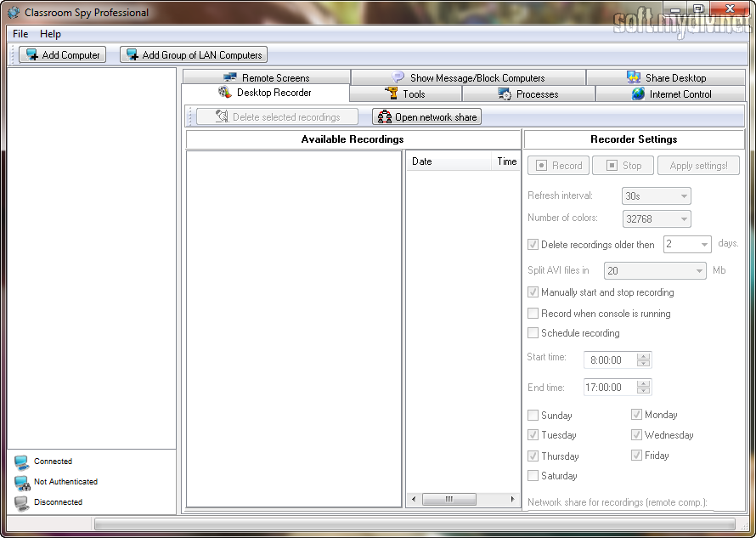Toggle Manually start and stop recording

click(533, 292)
